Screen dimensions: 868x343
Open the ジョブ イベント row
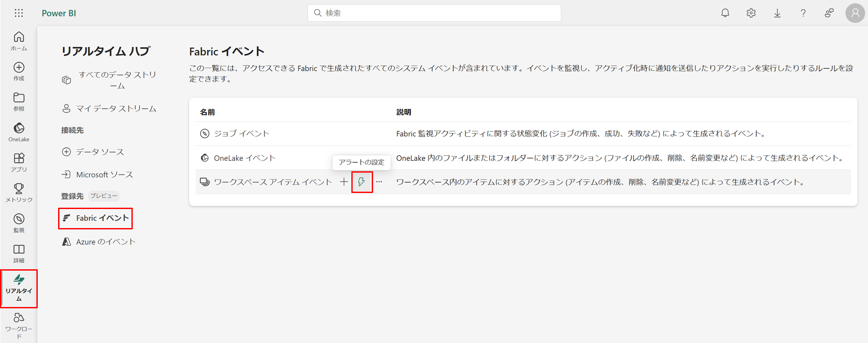[x=523, y=134]
